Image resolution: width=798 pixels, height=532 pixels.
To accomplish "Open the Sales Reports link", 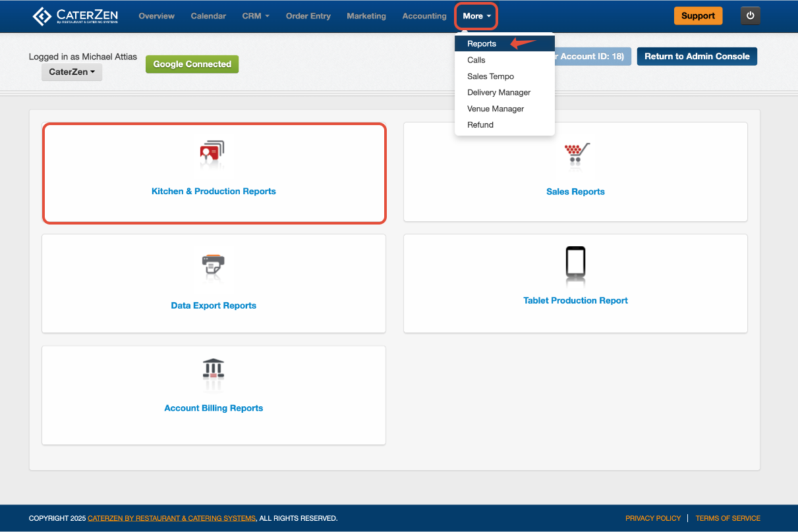I will [x=575, y=192].
